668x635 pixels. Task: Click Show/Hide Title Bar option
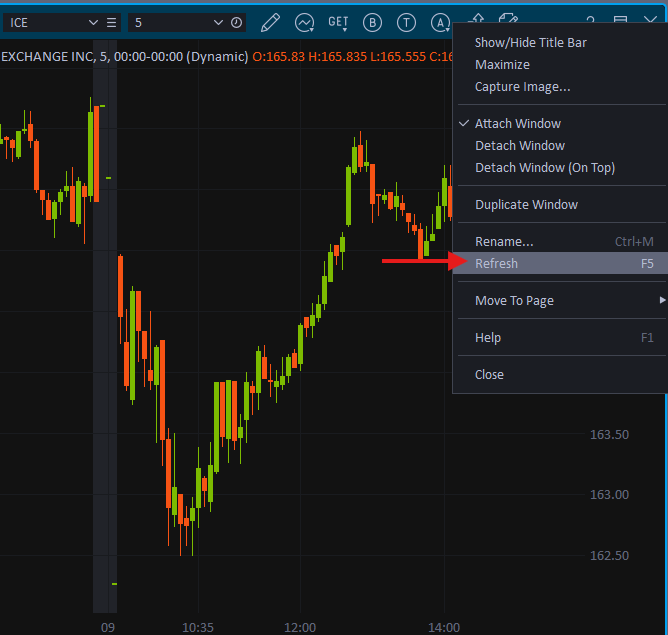tap(530, 43)
